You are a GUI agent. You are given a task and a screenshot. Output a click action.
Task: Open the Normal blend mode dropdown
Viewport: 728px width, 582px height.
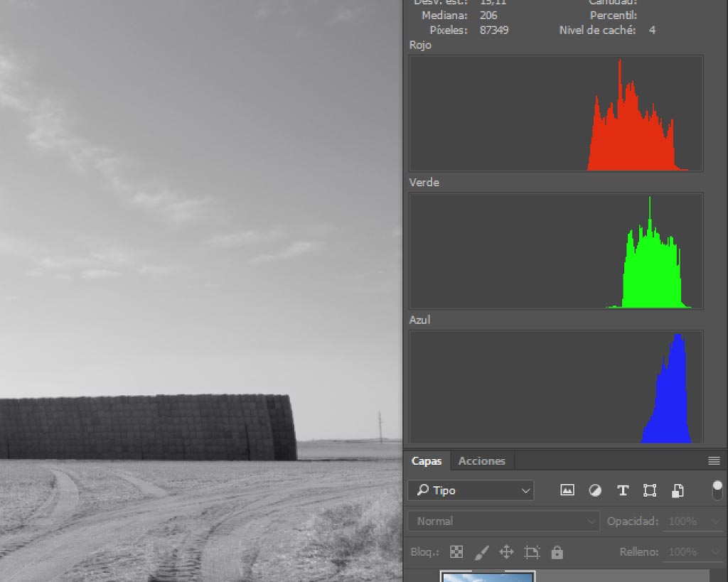pos(503,521)
